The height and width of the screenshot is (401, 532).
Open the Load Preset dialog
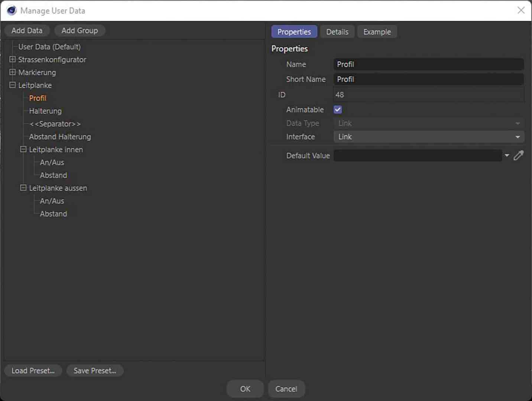point(33,370)
